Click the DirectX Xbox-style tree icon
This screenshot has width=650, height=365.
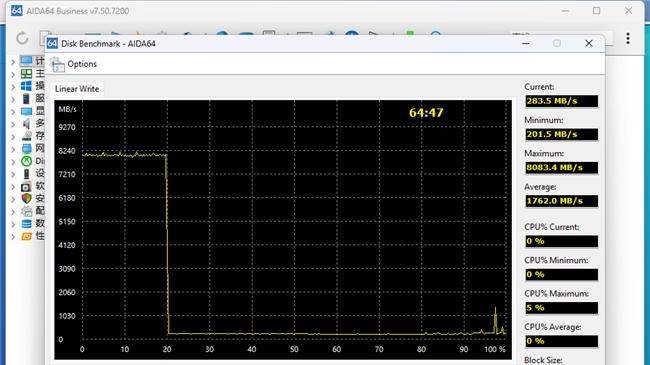(x=27, y=161)
